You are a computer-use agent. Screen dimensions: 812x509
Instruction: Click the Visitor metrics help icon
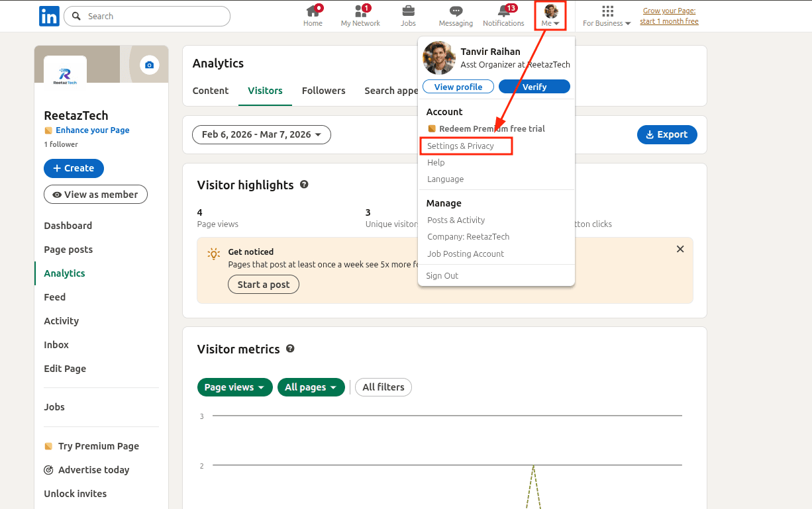pyautogui.click(x=290, y=349)
